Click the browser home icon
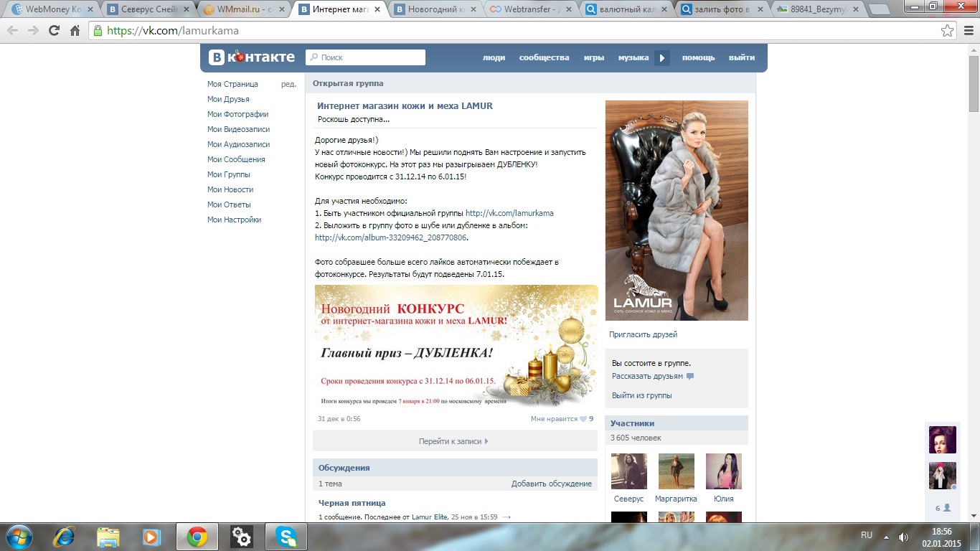 click(x=75, y=31)
